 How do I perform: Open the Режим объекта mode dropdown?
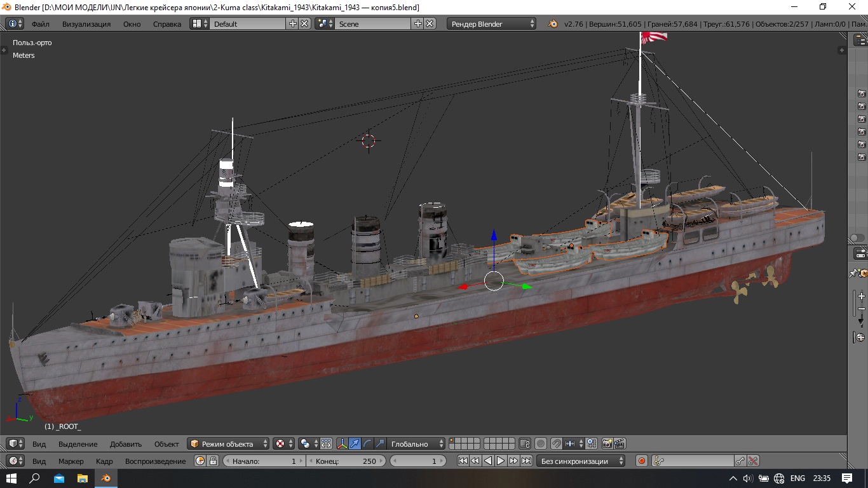pyautogui.click(x=229, y=444)
